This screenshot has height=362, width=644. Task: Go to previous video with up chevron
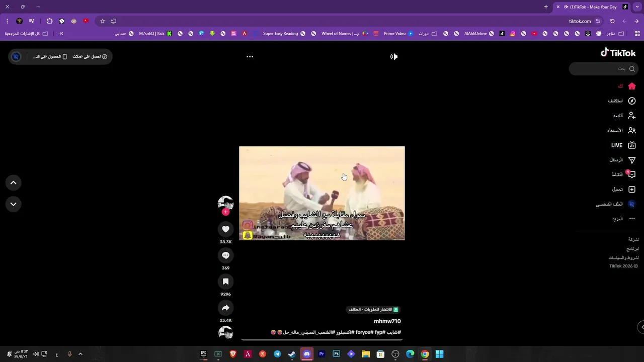13,183
